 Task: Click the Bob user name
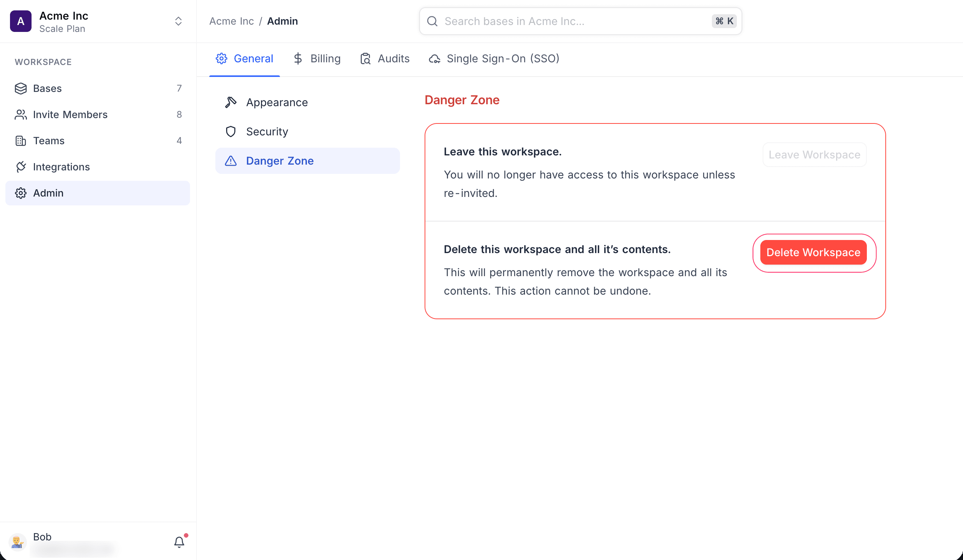[x=42, y=537]
